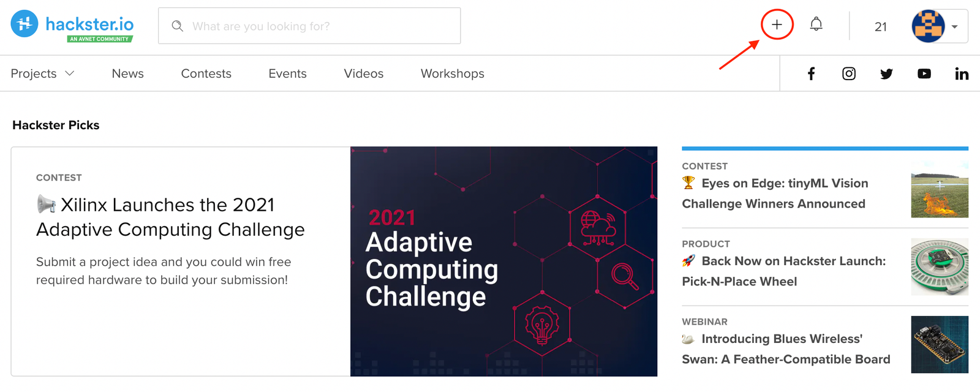Go to the Videos section

click(x=364, y=73)
